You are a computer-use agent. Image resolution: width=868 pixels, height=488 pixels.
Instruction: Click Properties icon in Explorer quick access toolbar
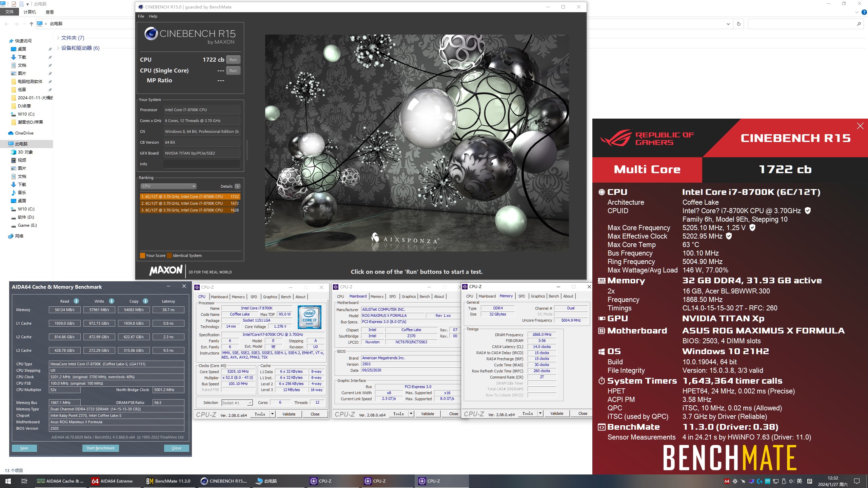click(x=14, y=4)
